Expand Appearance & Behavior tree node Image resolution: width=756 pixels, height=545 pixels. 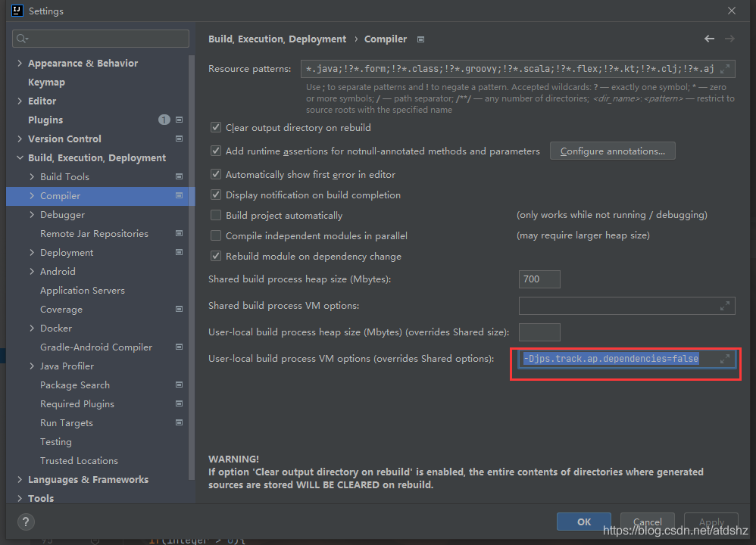pyautogui.click(x=20, y=63)
